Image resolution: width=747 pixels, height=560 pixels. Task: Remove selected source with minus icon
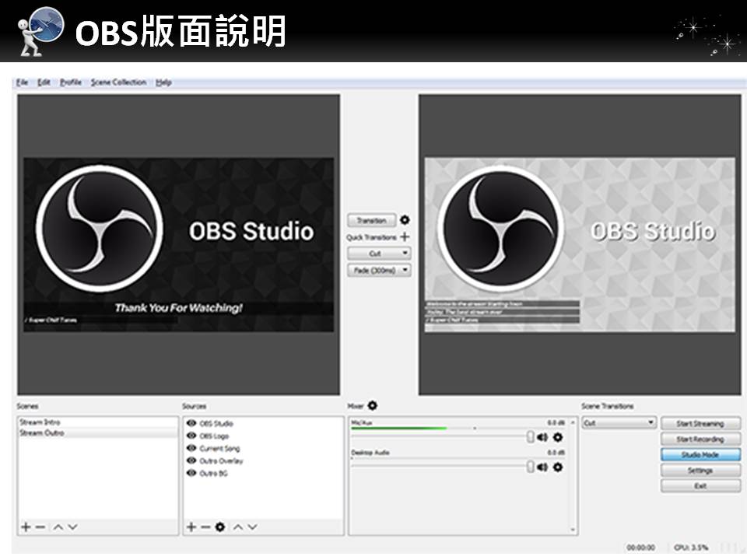(x=205, y=527)
